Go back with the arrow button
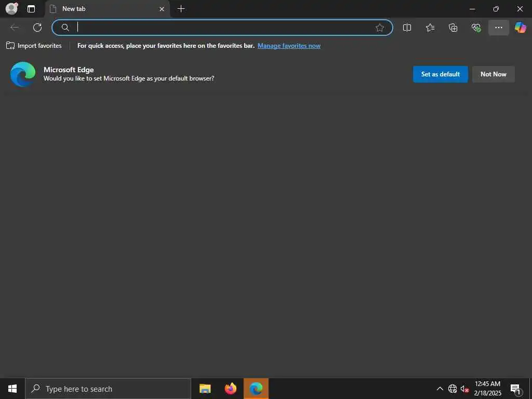 tap(15, 28)
